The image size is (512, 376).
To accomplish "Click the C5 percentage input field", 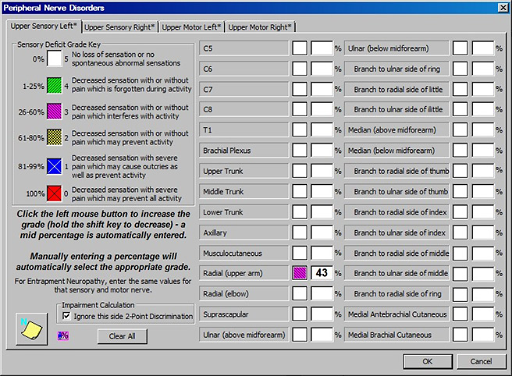I will (322, 48).
